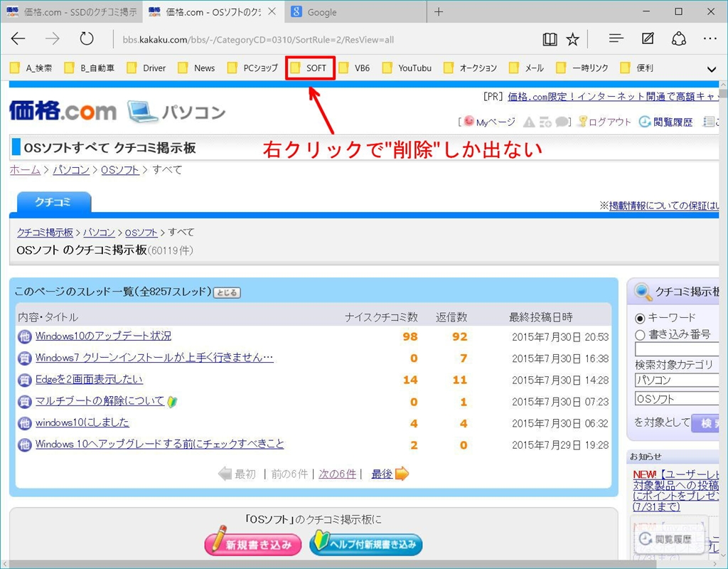Open reading view book icon
The width and height of the screenshot is (728, 569).
(x=550, y=40)
